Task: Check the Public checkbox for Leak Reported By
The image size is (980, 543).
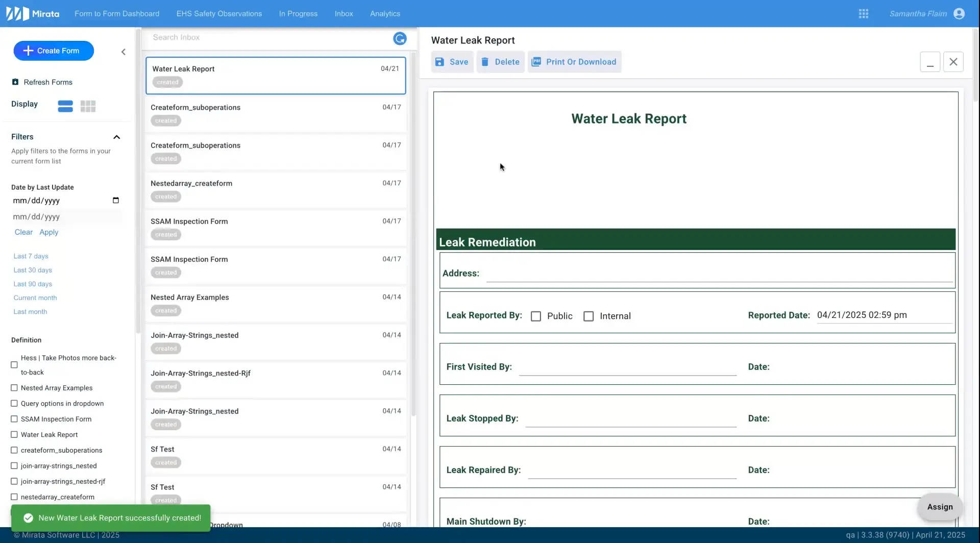Action: coord(536,316)
